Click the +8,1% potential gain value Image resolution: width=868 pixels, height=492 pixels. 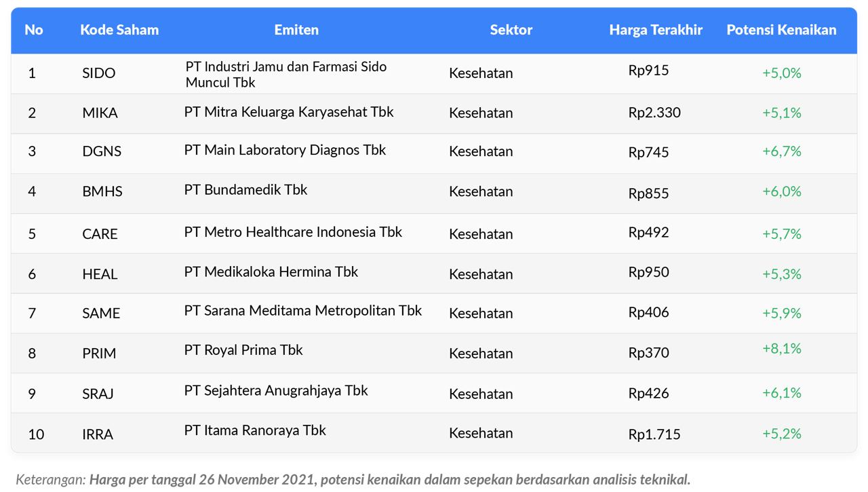tap(781, 349)
